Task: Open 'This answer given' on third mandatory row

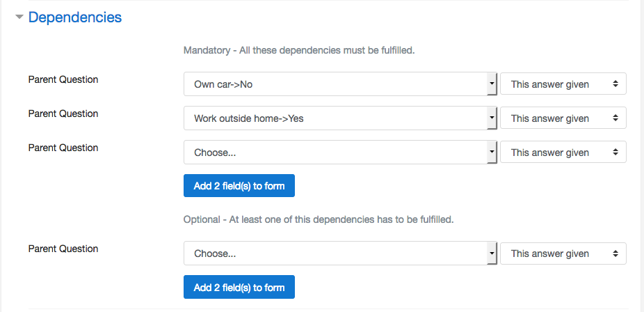Action: pos(563,153)
